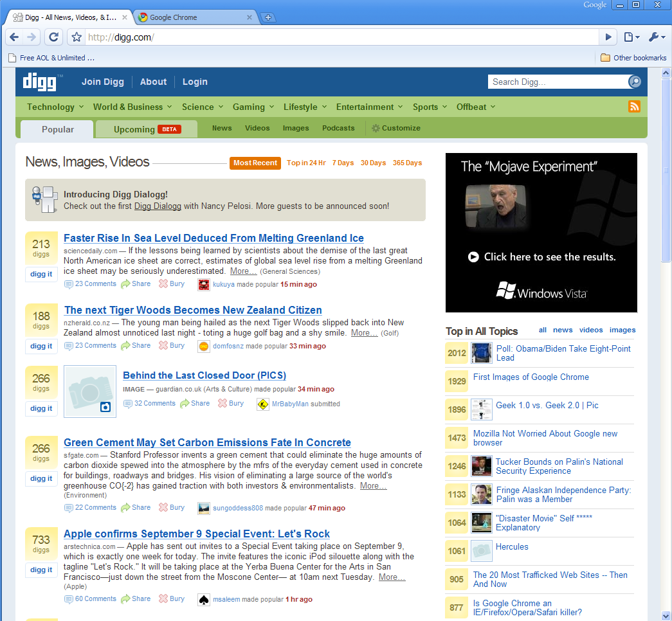Switch to the Popular tab
Image resolution: width=672 pixels, height=621 pixels.
point(57,129)
